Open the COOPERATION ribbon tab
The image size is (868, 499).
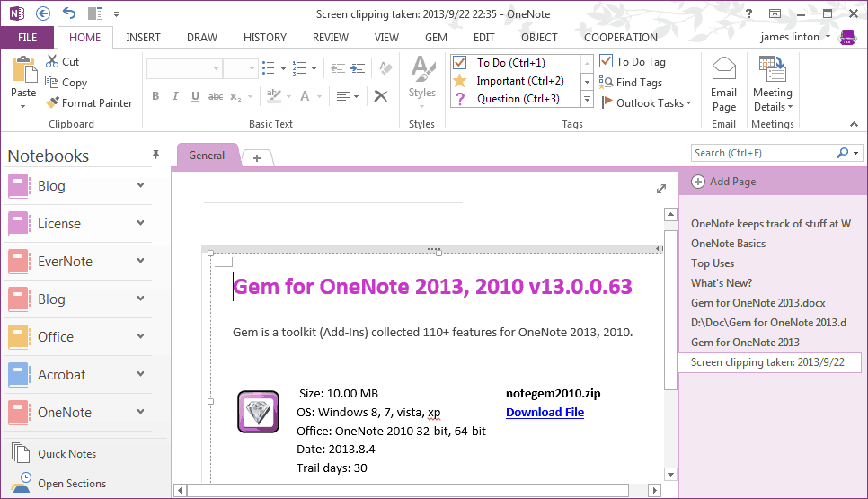(x=621, y=37)
